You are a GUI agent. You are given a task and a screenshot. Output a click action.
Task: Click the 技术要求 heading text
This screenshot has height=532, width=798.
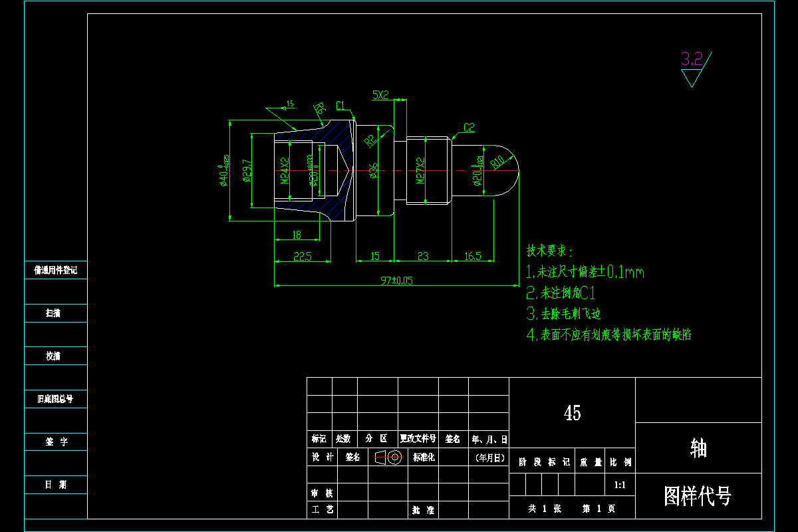tap(549, 251)
